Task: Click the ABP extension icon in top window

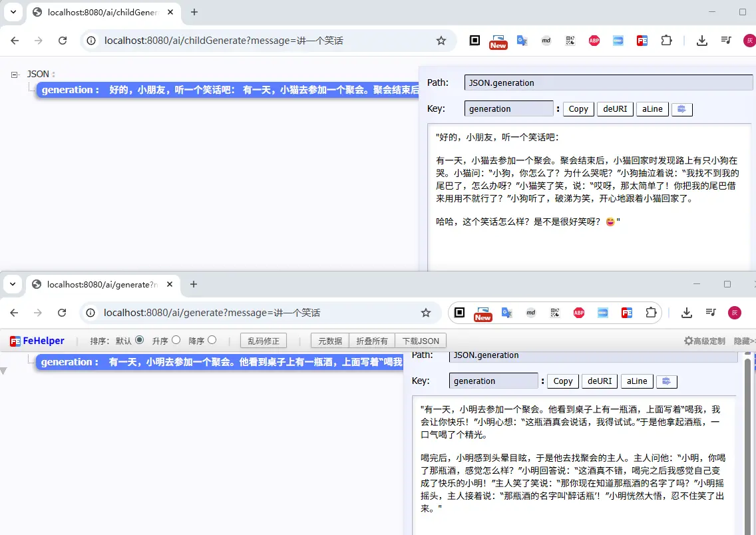Action: pos(594,41)
